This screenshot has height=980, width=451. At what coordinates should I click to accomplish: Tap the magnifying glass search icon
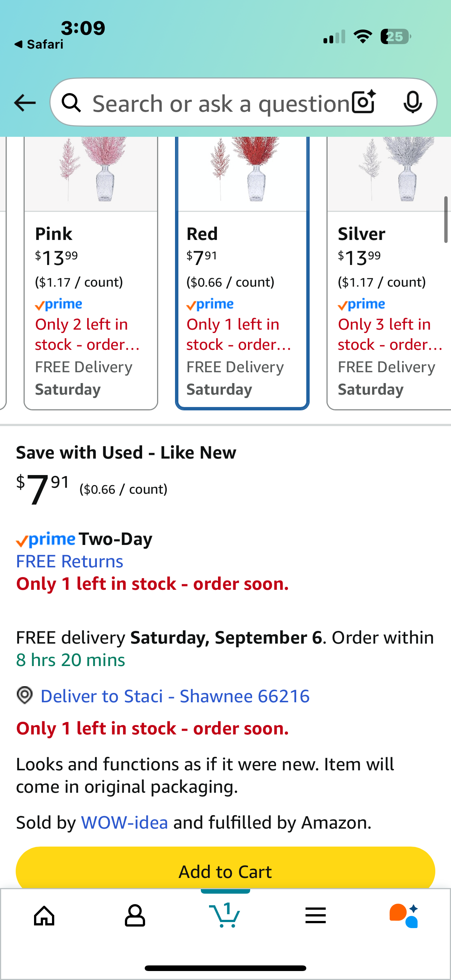(71, 103)
